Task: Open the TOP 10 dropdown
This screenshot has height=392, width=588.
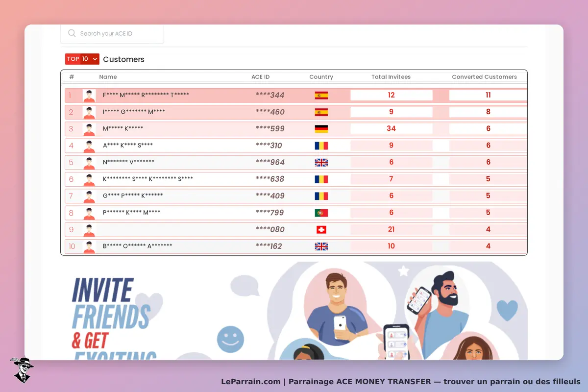Action: pos(82,59)
